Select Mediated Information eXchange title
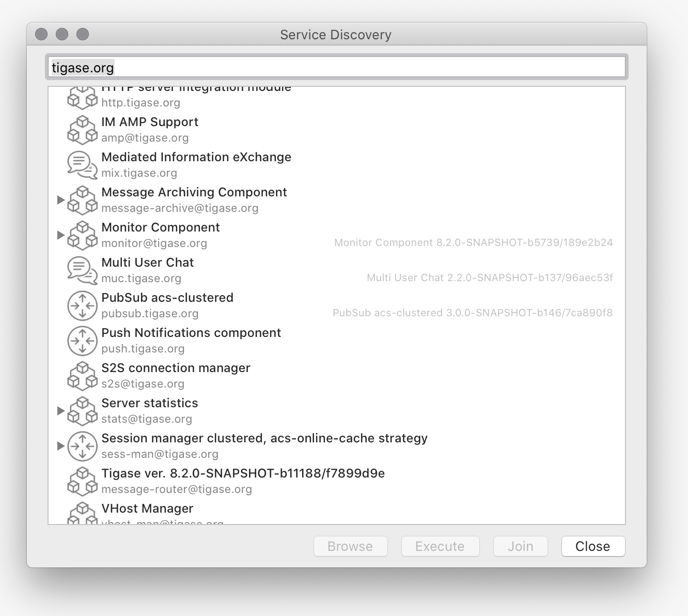The width and height of the screenshot is (688, 616). (196, 157)
